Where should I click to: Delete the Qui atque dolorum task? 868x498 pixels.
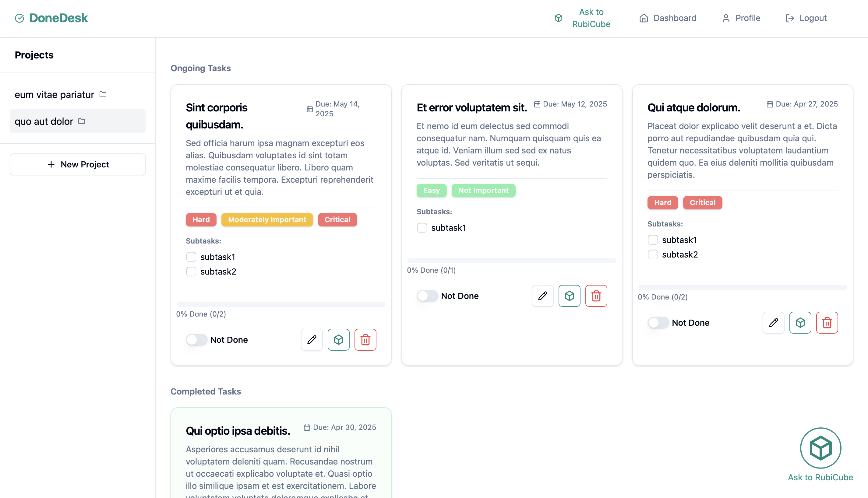click(827, 323)
